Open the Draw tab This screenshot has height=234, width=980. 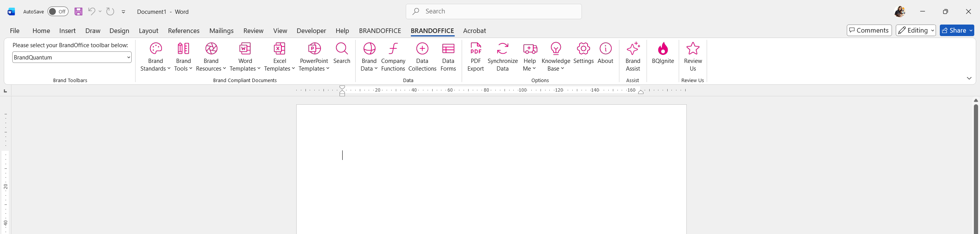point(93,31)
